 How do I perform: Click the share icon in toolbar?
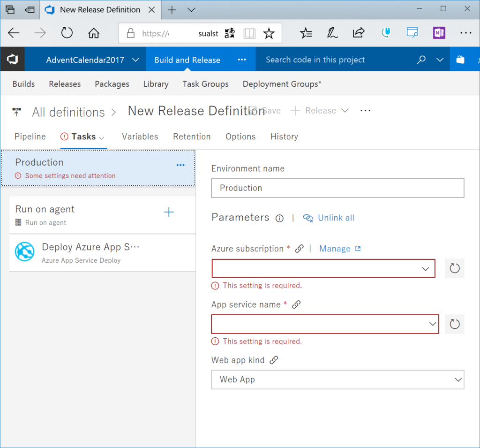(x=359, y=32)
